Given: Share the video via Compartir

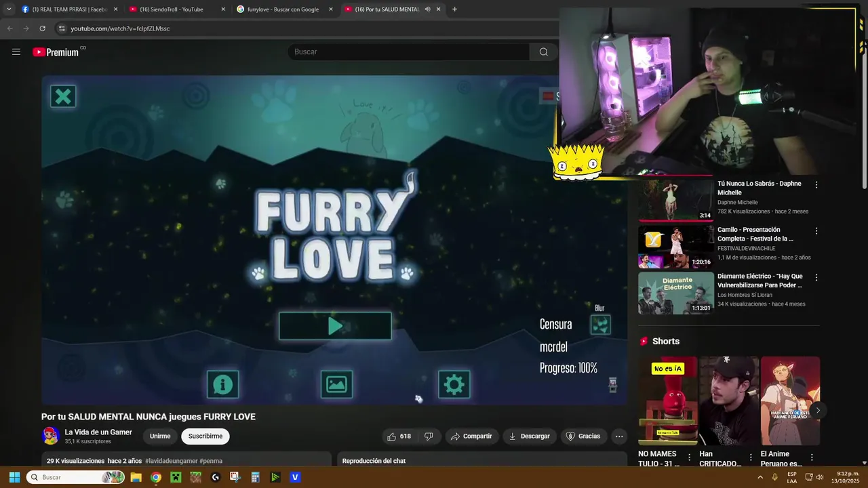Looking at the screenshot, I should point(471,436).
